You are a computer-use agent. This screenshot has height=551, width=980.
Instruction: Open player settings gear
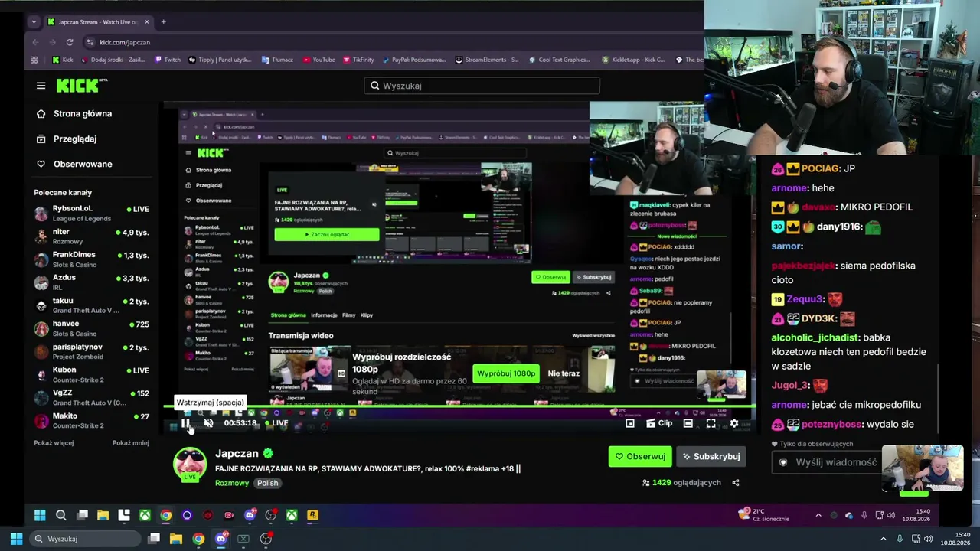(x=734, y=423)
